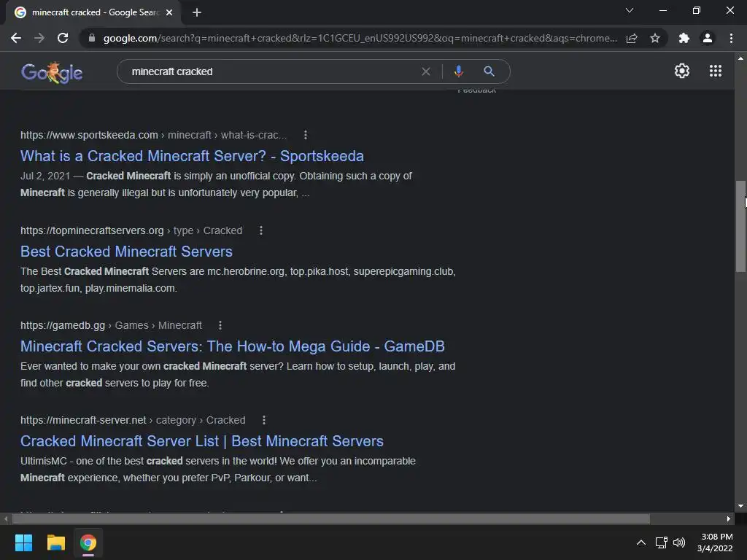
Task: Clear the search box with the X
Action: click(426, 71)
